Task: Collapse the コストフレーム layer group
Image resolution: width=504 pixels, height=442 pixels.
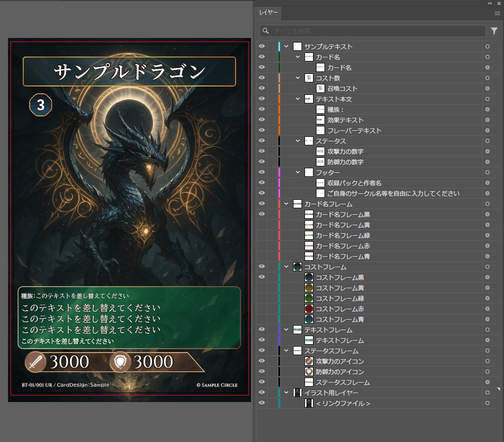Action: point(286,267)
